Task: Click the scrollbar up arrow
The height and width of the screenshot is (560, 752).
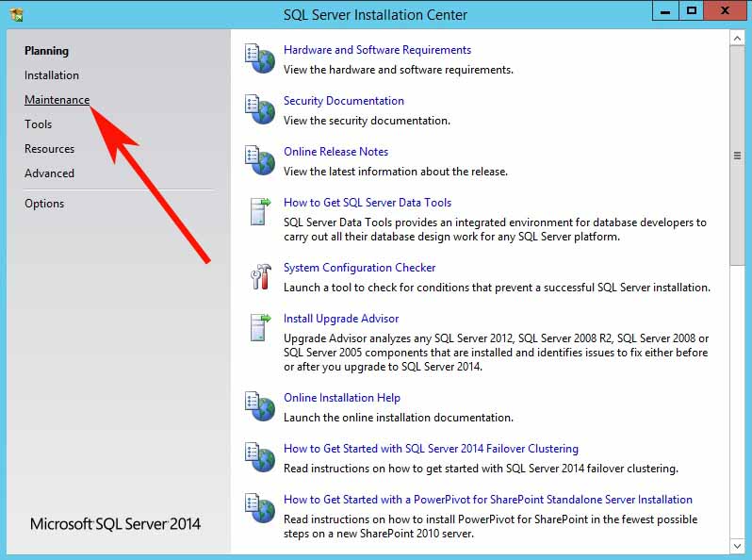Action: [x=737, y=38]
